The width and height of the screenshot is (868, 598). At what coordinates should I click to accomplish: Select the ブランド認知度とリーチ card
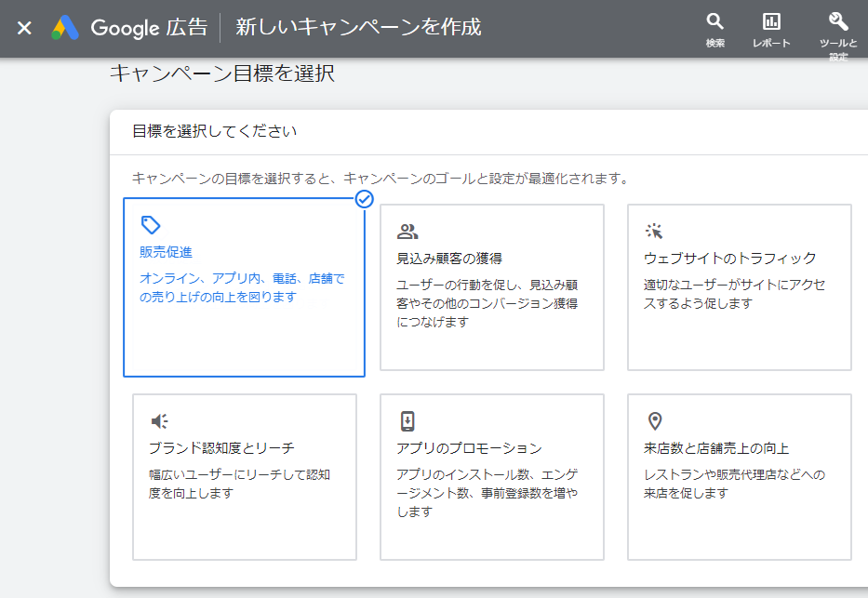[243, 477]
